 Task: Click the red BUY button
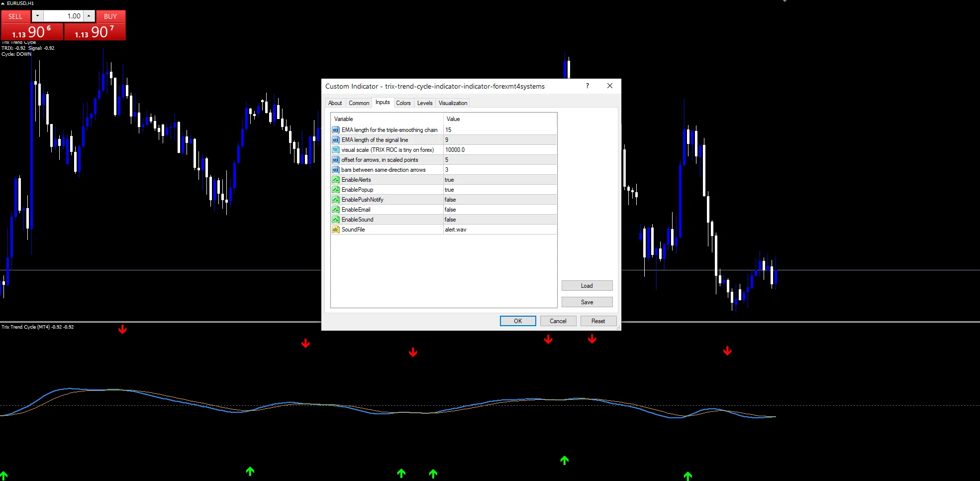point(110,16)
